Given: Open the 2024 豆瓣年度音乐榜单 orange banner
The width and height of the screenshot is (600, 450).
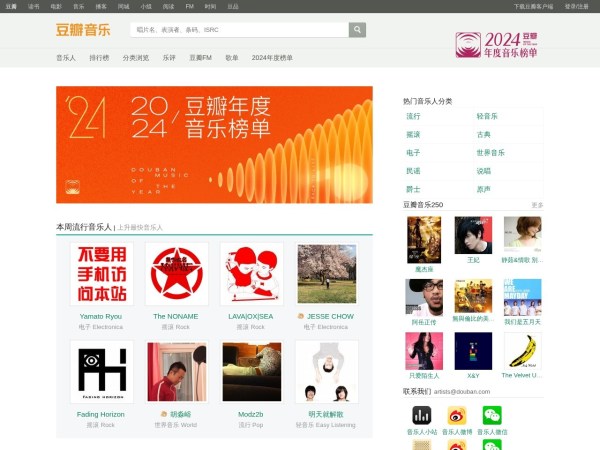Looking at the screenshot, I should point(214,145).
